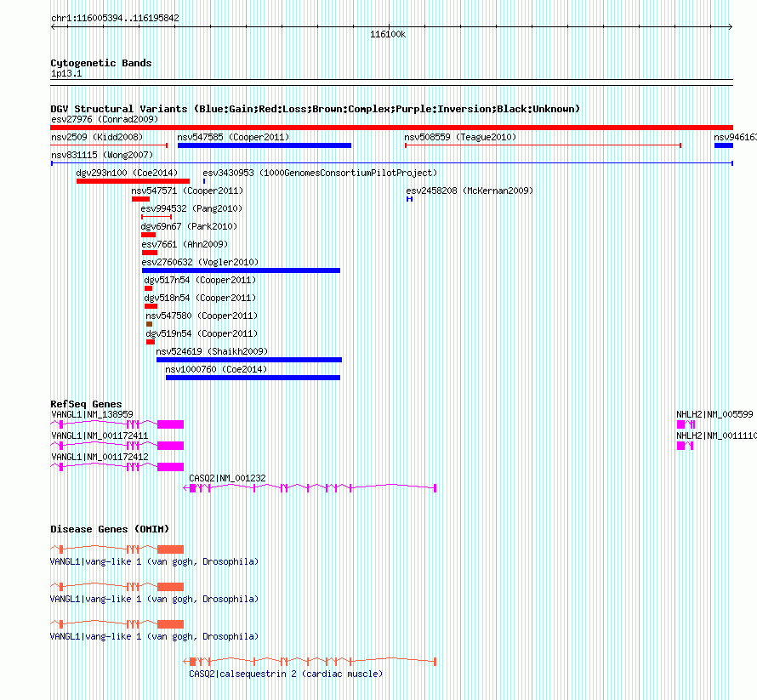Click dgv69n67 (Park2010) variant label
The height and width of the screenshot is (700, 757).
click(x=189, y=226)
